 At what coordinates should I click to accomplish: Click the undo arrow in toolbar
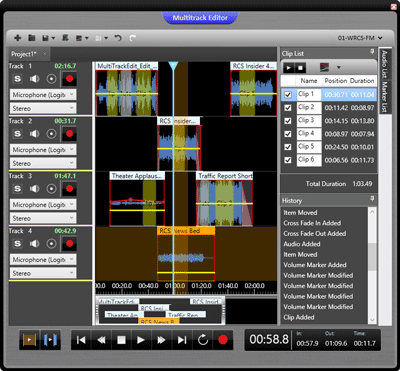click(118, 38)
